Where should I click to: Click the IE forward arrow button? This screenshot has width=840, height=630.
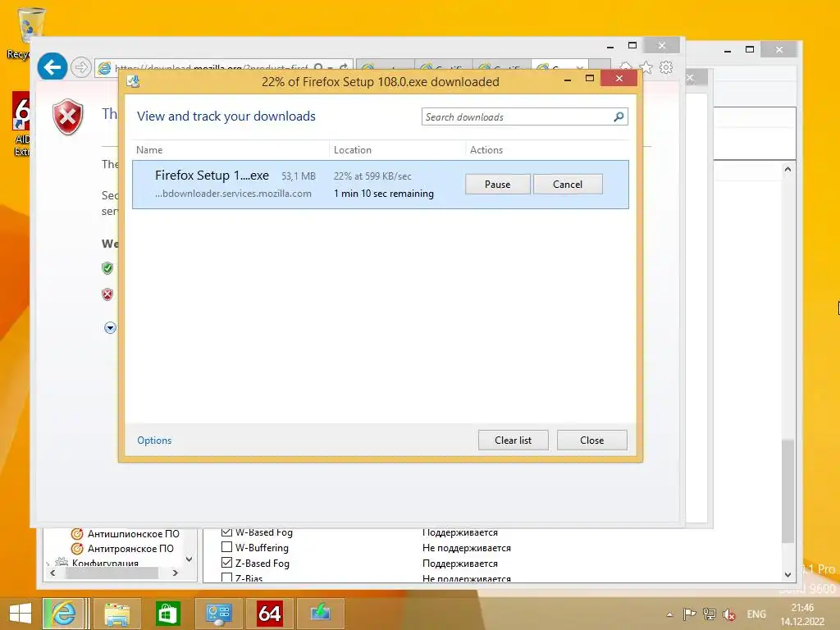[81, 67]
